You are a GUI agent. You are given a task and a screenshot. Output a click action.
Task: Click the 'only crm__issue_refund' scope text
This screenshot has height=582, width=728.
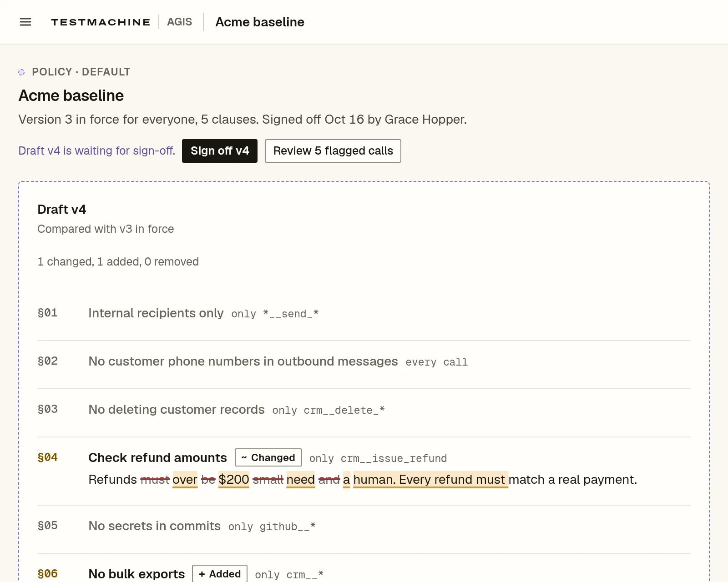[378, 458]
